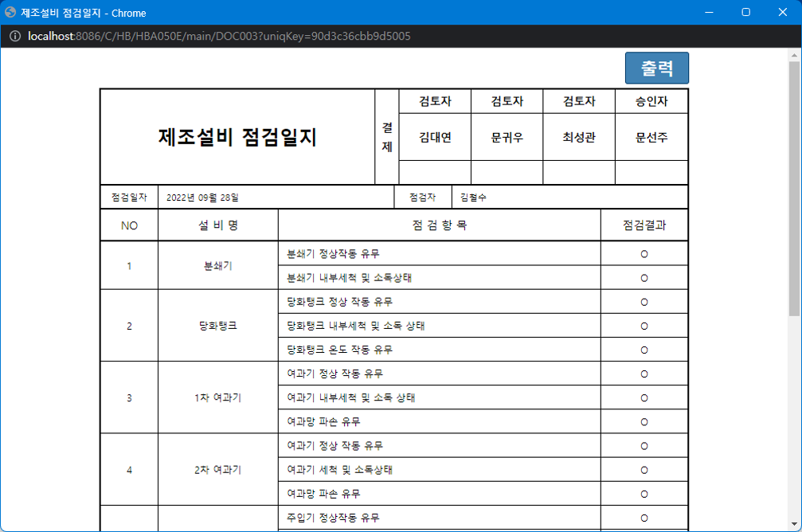802x532 pixels.
Task: Click item 당화탱크 내부세척 및 소독 상태
Action: [355, 327]
